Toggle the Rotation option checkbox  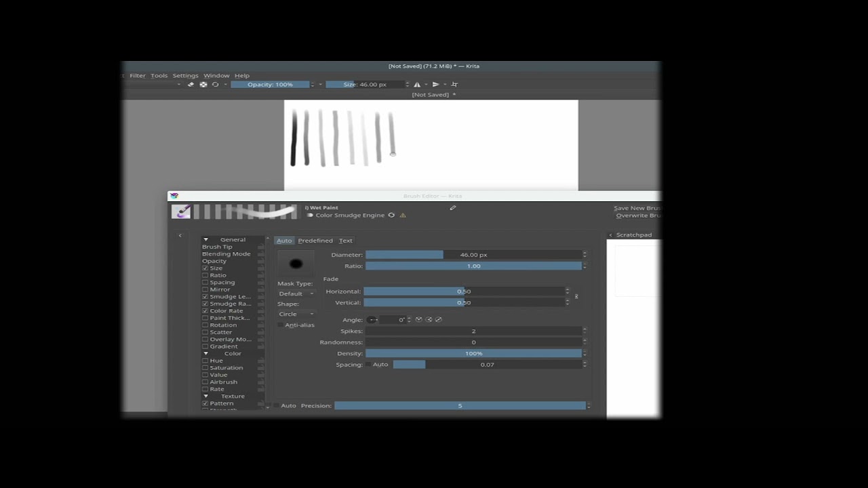205,325
